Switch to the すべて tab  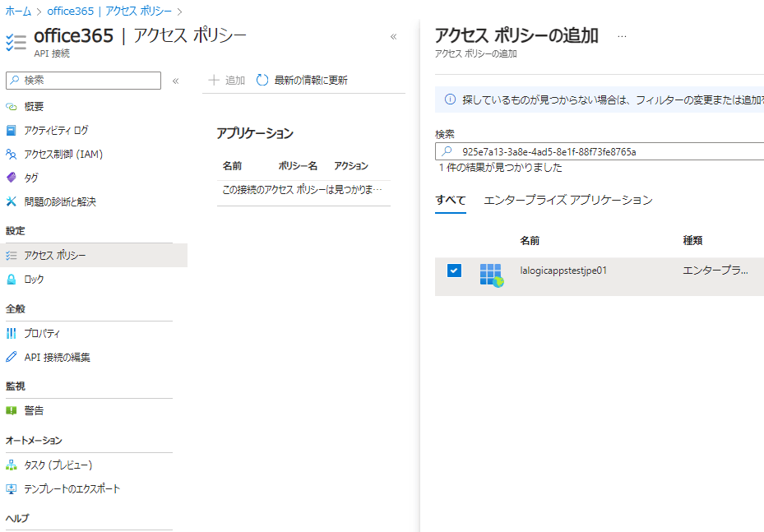[450, 201]
